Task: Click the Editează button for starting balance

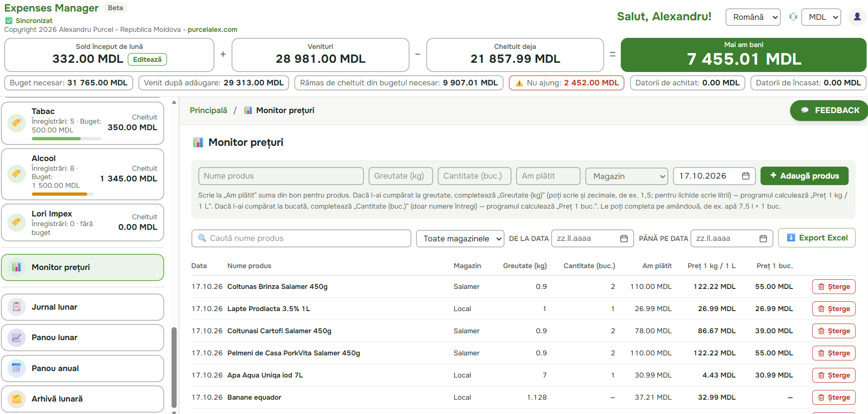Action: tap(147, 60)
